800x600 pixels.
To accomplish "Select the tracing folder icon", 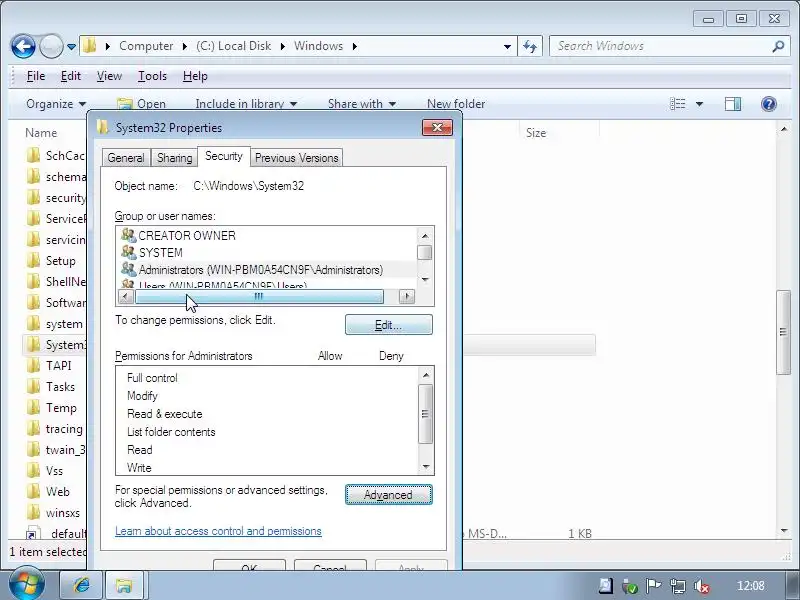I will [34, 428].
